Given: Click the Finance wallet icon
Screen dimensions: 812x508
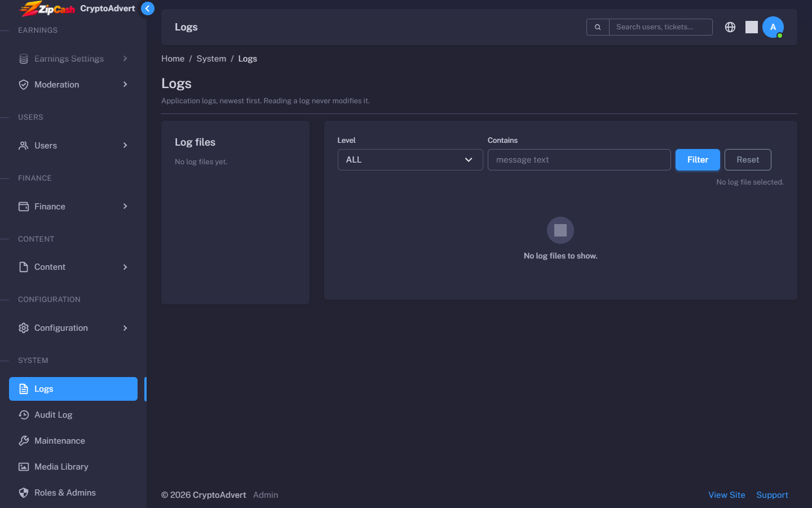Looking at the screenshot, I should click(24, 207).
